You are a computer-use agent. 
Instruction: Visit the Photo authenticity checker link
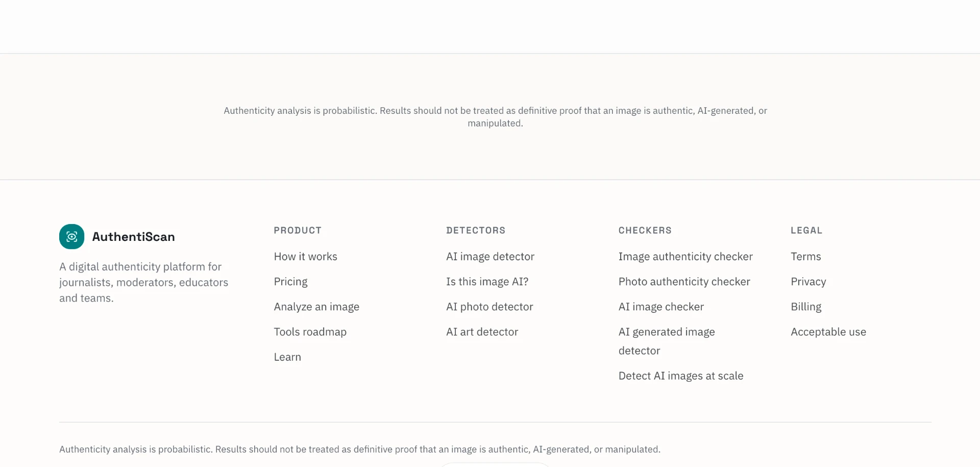[x=684, y=282]
